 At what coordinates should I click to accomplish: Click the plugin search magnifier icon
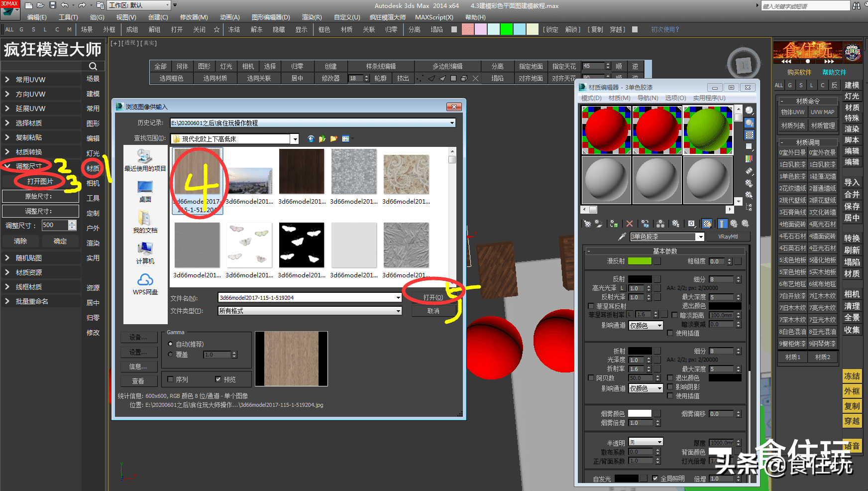click(x=93, y=66)
